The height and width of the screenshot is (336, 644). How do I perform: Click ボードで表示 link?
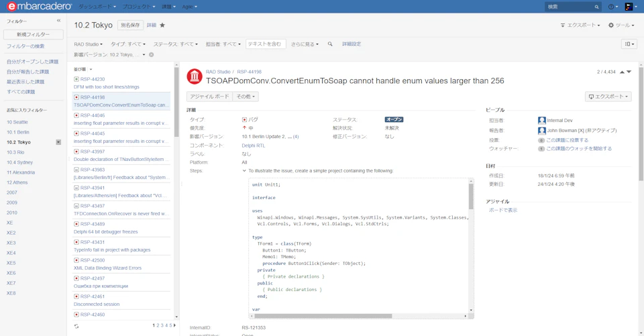coord(503,211)
